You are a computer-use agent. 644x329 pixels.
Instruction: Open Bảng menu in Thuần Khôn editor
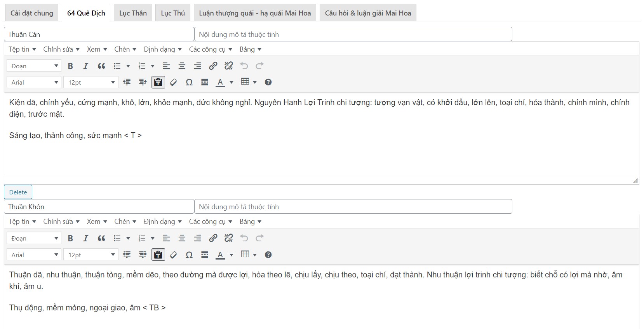[250, 222]
